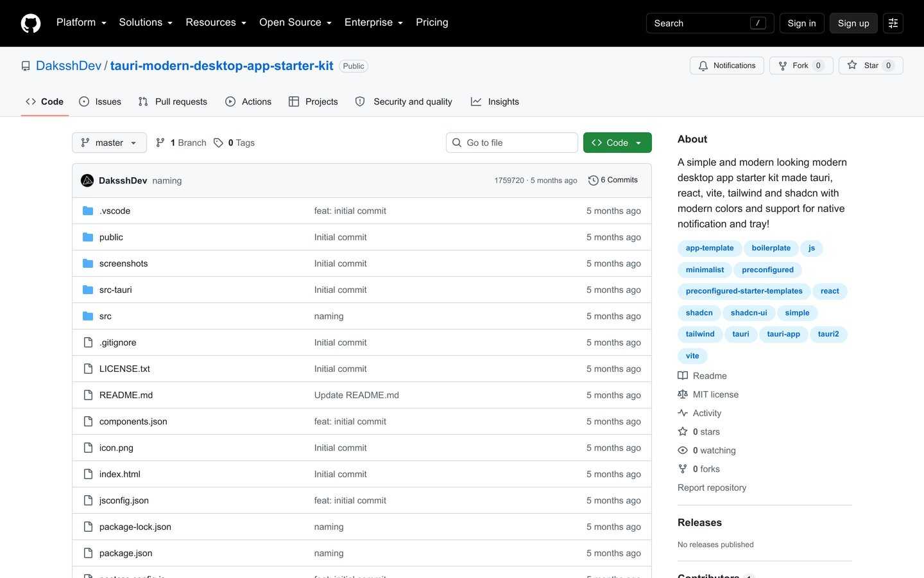924x578 pixels.
Task: Open the Pricing link
Action: pyautogui.click(x=432, y=22)
